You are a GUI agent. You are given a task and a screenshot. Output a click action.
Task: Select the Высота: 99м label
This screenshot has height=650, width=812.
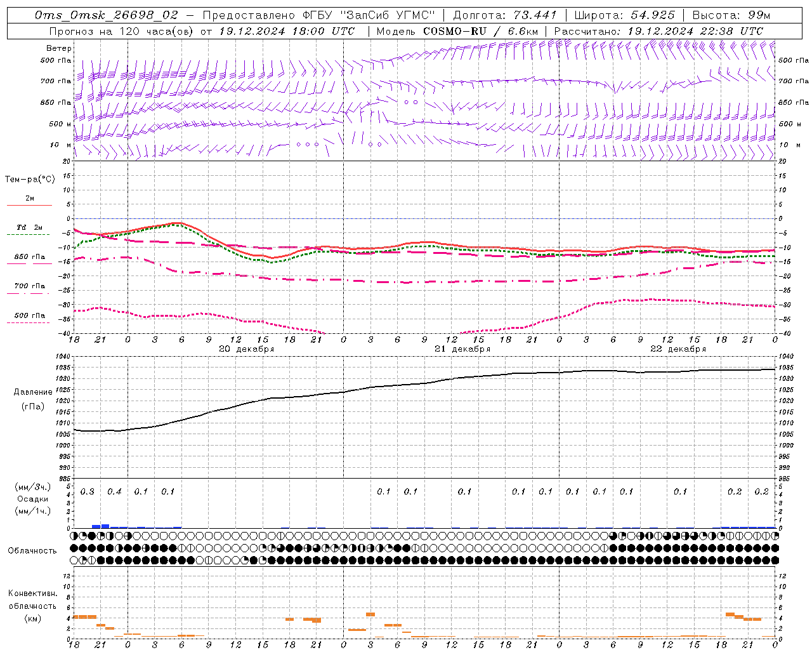click(x=731, y=15)
